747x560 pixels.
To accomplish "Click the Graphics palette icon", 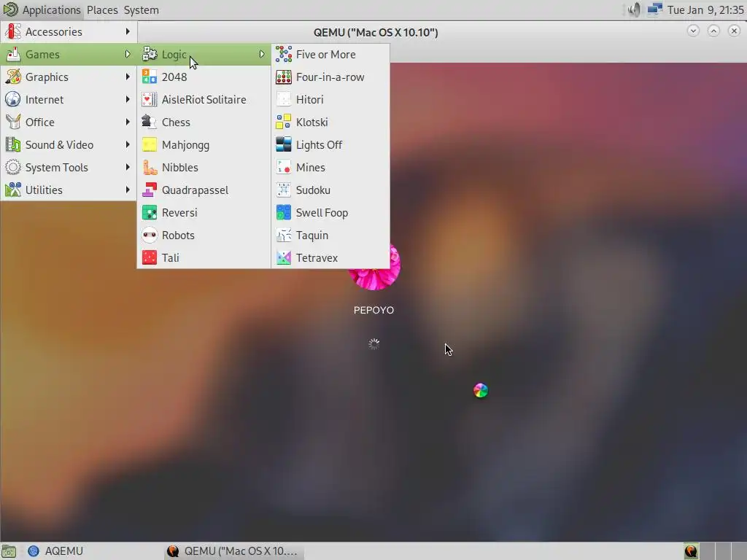I will (x=13, y=77).
